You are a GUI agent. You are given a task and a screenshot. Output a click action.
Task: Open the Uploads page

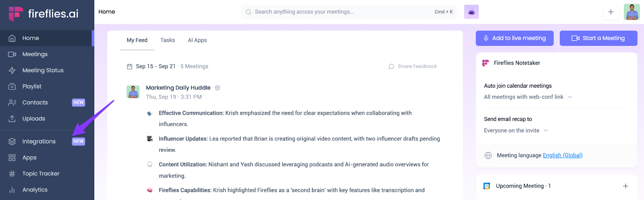pyautogui.click(x=34, y=119)
